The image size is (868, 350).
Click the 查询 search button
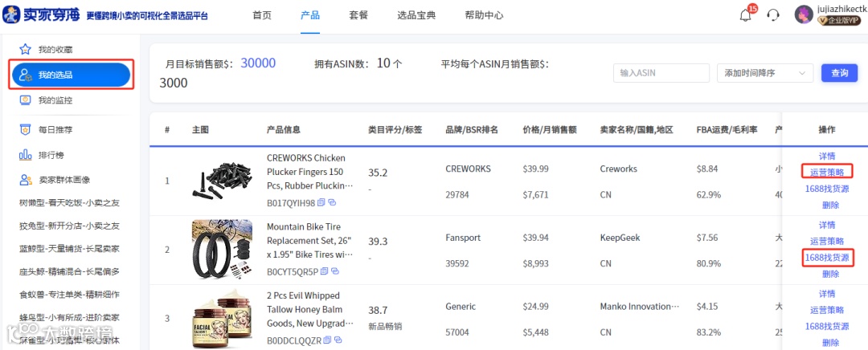(839, 73)
